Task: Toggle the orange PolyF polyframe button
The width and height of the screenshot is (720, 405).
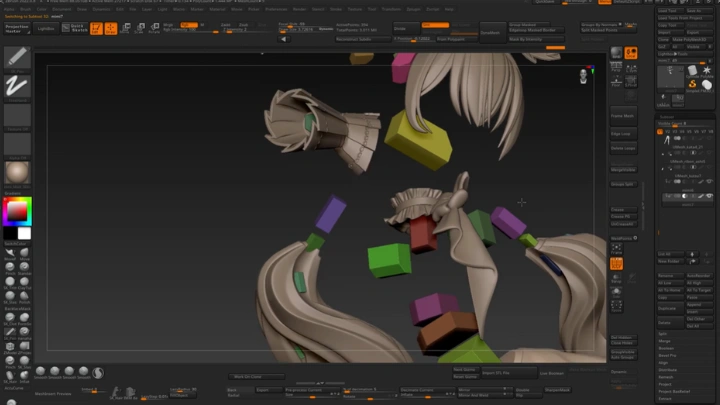Action: tap(616, 264)
